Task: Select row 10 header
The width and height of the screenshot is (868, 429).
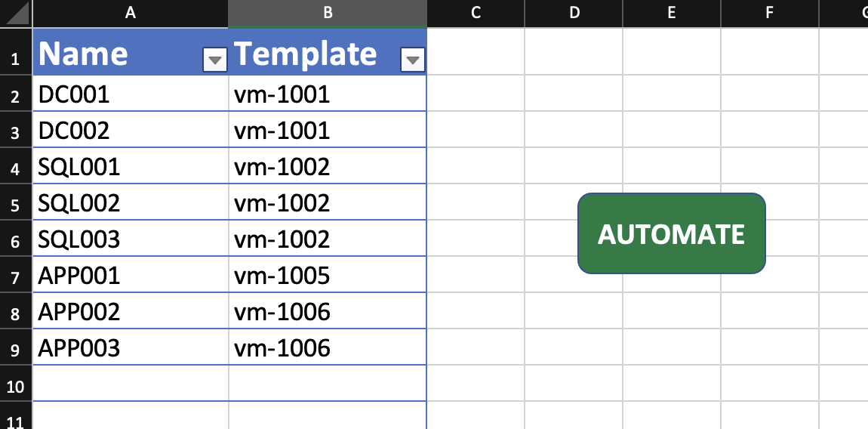Action: tap(16, 384)
